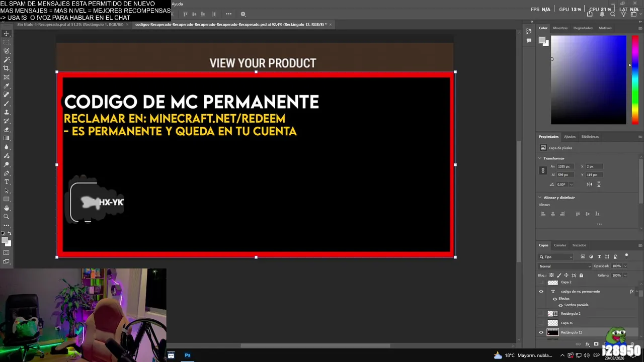
Task: Click the lock all icon in Bloq. row
Action: click(x=581, y=276)
